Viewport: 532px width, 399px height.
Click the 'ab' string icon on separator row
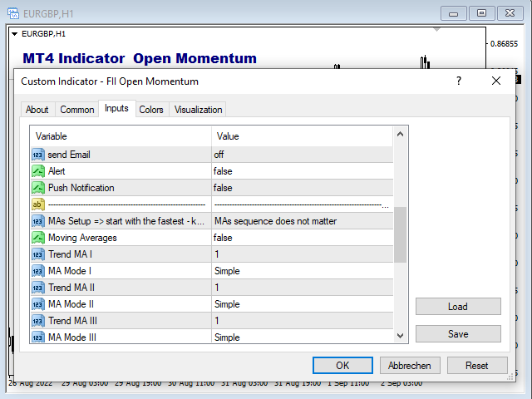(38, 204)
